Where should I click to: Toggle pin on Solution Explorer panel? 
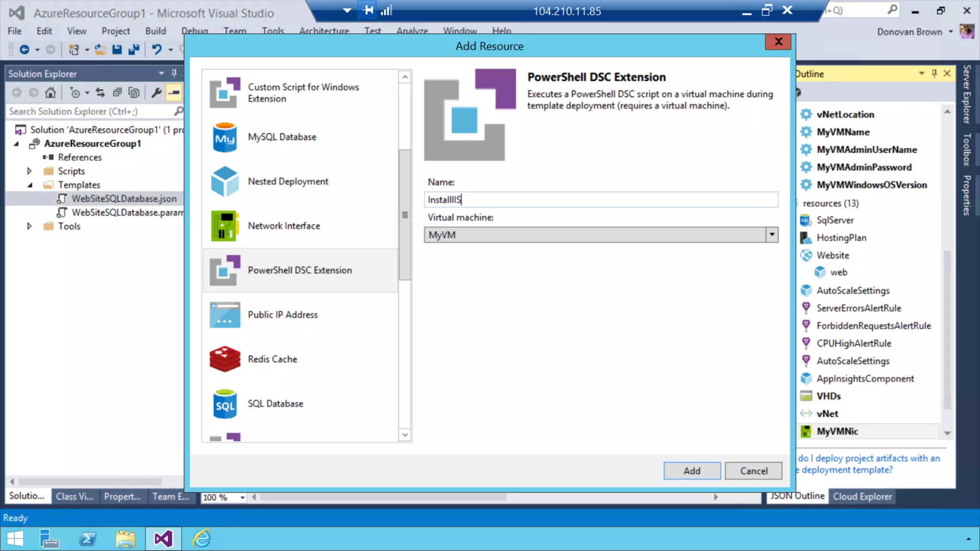coord(174,73)
